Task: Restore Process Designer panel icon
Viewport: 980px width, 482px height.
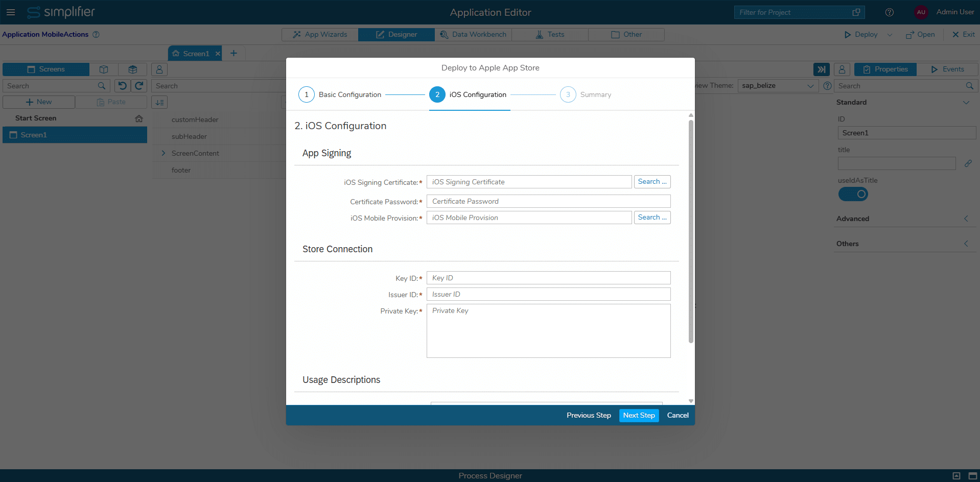Action: pos(956,476)
